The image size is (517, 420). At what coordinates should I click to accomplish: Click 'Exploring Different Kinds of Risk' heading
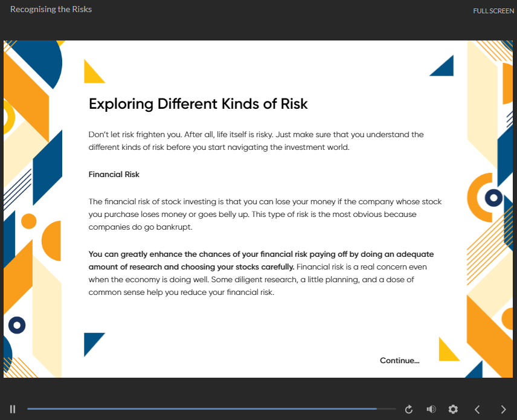pos(198,104)
